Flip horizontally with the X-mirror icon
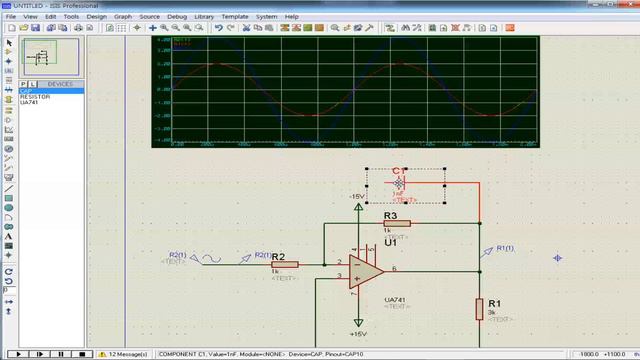The height and width of the screenshot is (360, 640). coord(9,302)
